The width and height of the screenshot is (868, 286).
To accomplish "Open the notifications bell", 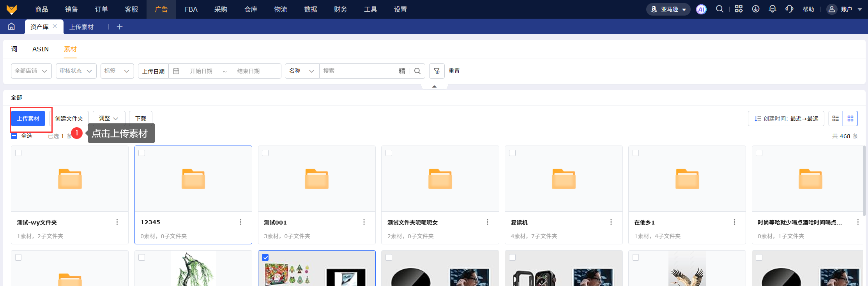I will click(x=772, y=9).
